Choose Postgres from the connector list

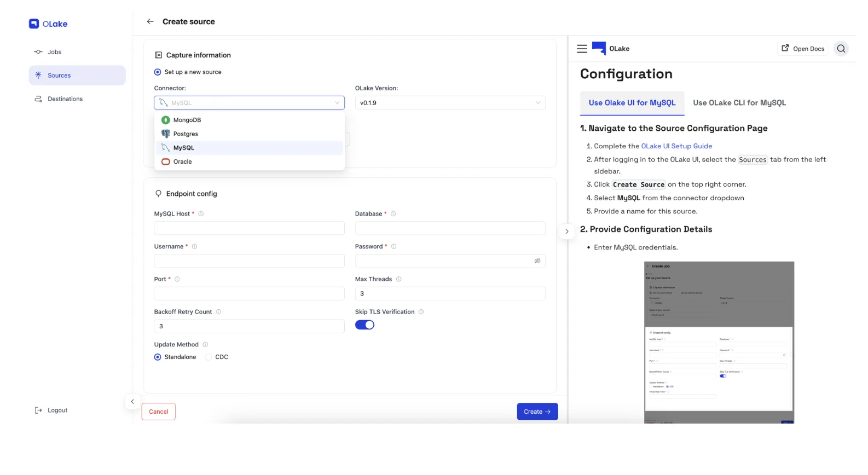[x=186, y=134]
